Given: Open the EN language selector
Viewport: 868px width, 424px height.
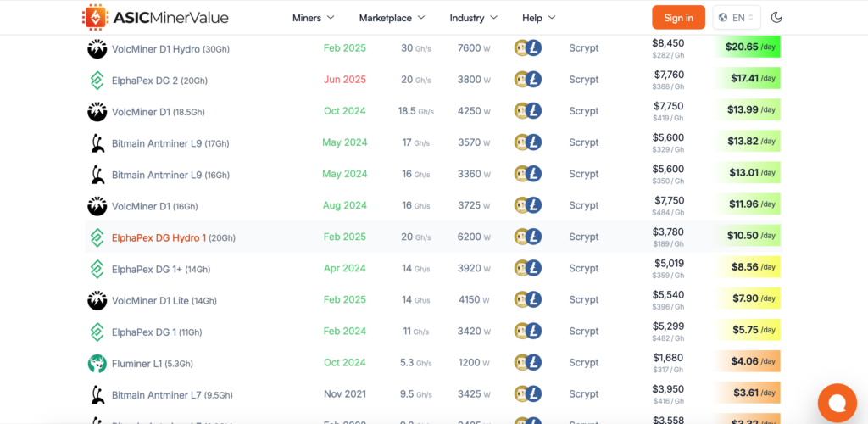Looking at the screenshot, I should point(737,17).
